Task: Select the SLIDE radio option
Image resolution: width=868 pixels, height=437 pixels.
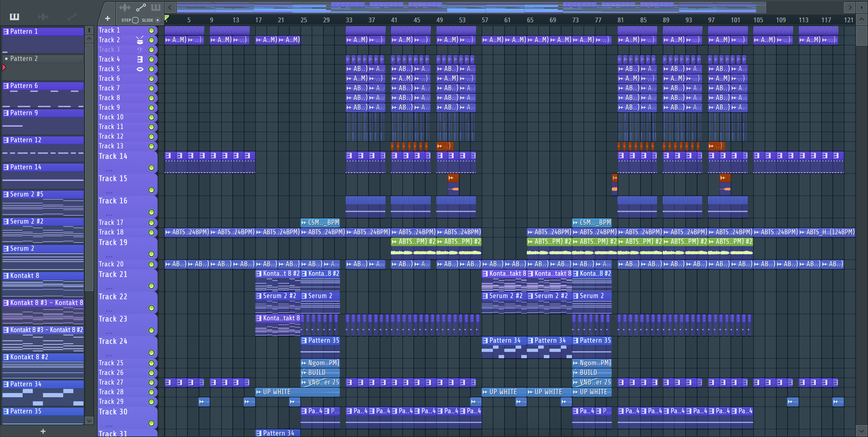Action: click(x=157, y=20)
